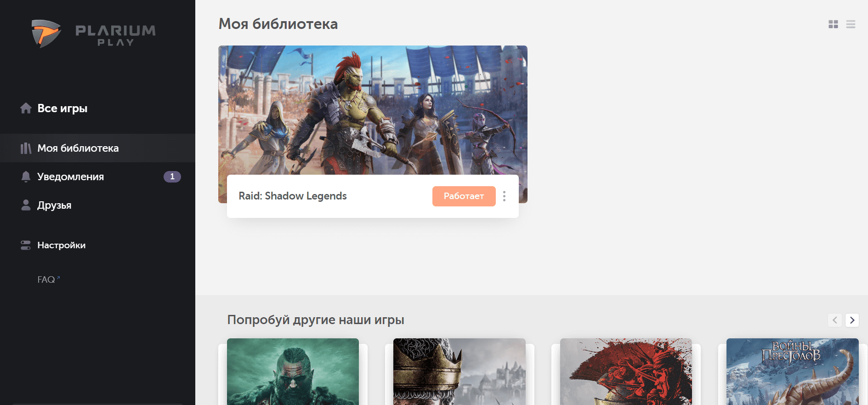This screenshot has height=405, width=868.
Task: Switch library to list view
Action: 851,24
